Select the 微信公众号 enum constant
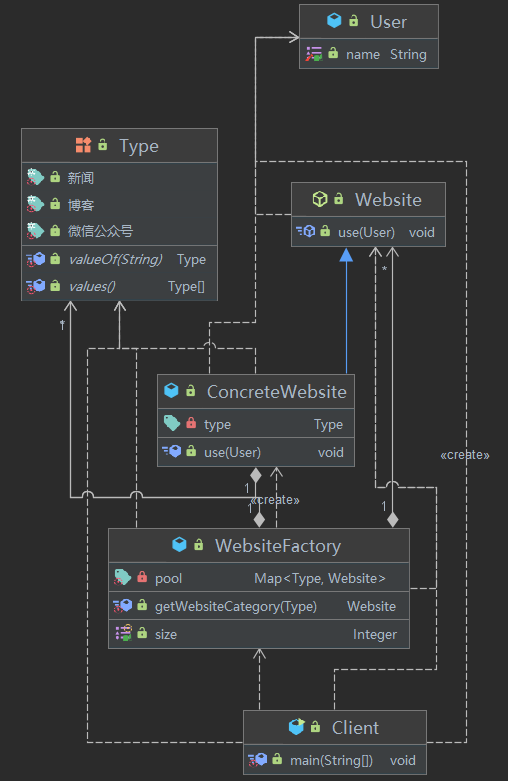 [100, 231]
